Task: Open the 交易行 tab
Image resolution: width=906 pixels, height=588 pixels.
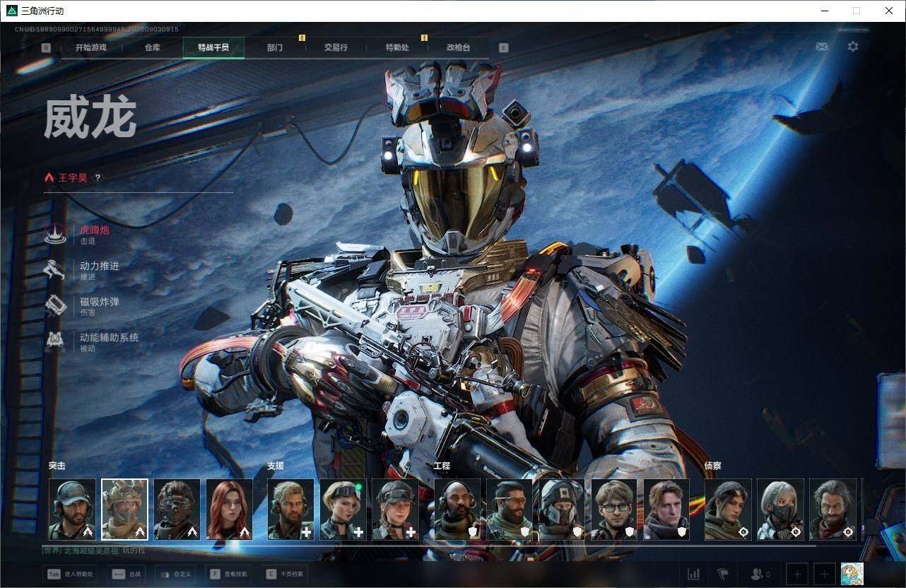Action: pos(336,47)
